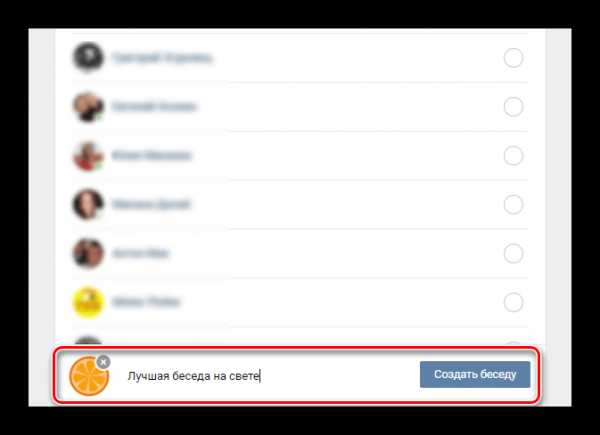
Task: Tick the circle for the fifth friend
Action: point(513,254)
